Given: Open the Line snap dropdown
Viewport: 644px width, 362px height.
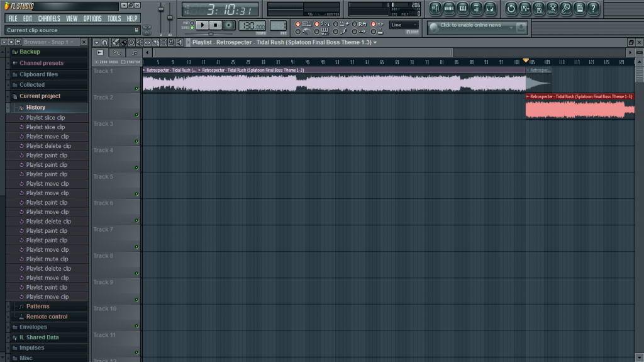Looking at the screenshot, I should click(404, 25).
